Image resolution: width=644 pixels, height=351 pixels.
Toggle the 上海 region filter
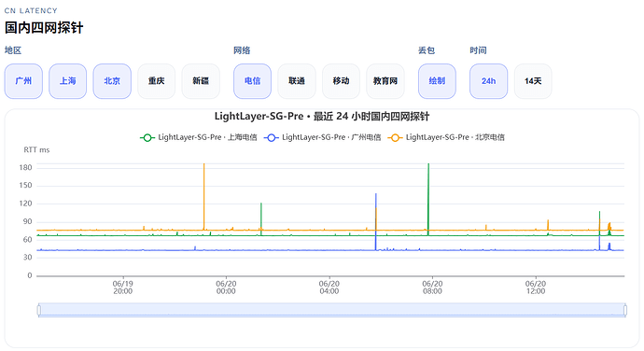68,81
